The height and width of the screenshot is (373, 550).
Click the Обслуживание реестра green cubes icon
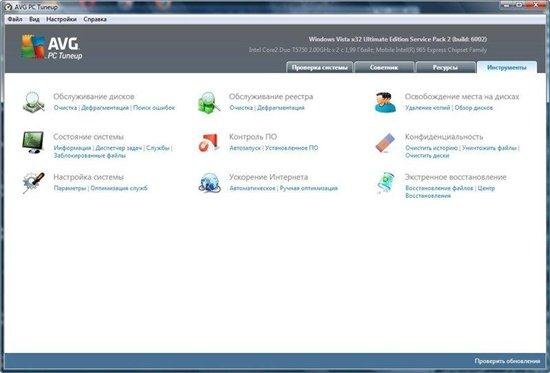tap(209, 102)
